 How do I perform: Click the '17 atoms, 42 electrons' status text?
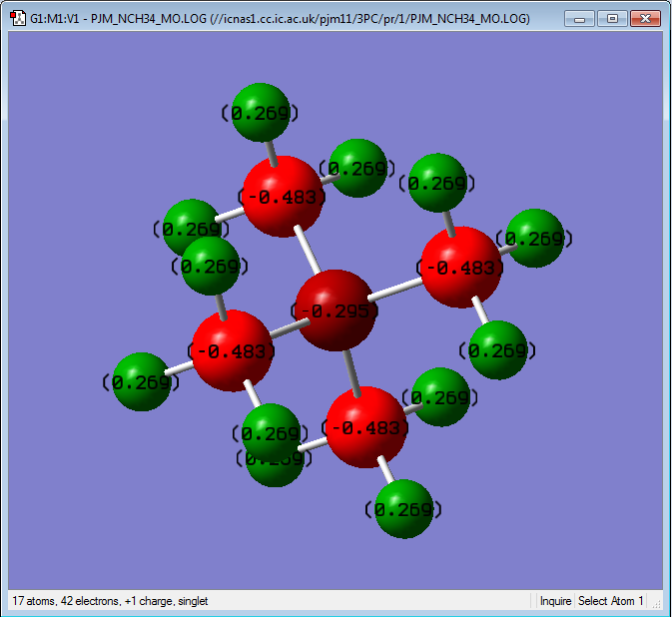pyautogui.click(x=110, y=601)
